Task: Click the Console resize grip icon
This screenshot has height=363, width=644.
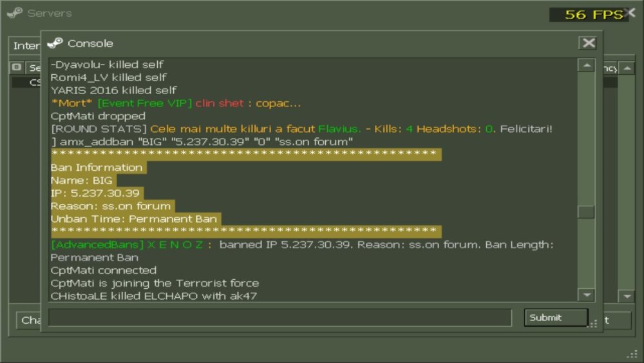Action: 594,324
